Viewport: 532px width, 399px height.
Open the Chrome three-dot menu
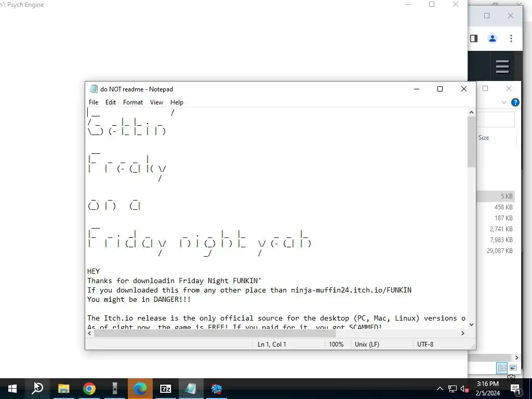click(x=511, y=38)
